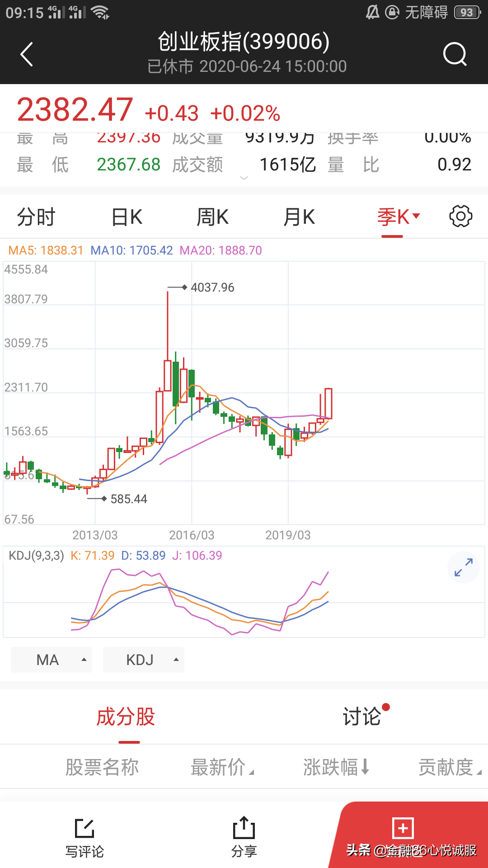
Task: Tap the +0.02% change percentage
Action: tap(245, 113)
